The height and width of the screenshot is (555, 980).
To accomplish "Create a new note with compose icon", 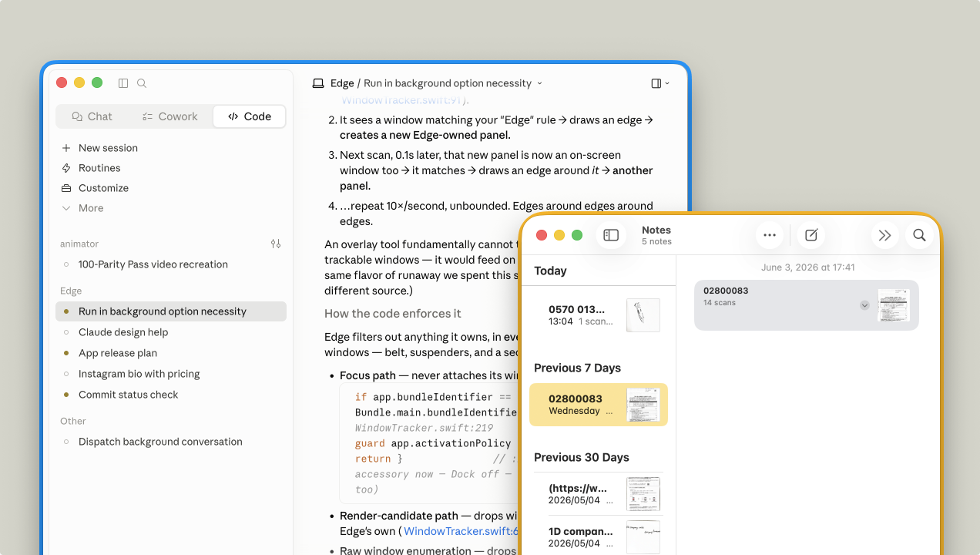I will [811, 235].
